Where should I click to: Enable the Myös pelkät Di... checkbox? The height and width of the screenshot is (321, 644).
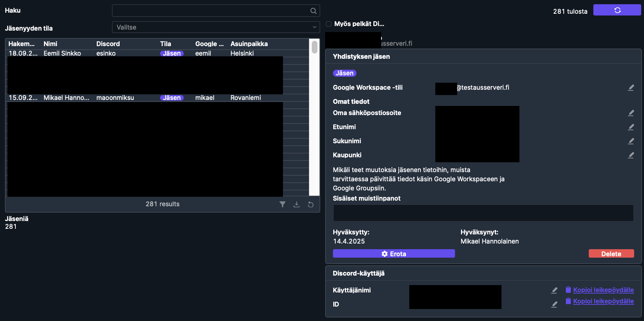(x=329, y=24)
